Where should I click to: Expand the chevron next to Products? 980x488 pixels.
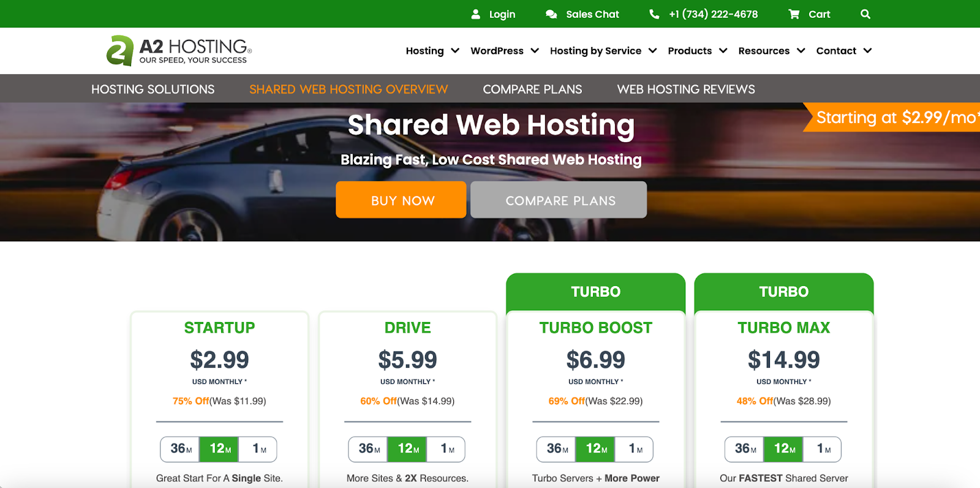click(x=723, y=51)
